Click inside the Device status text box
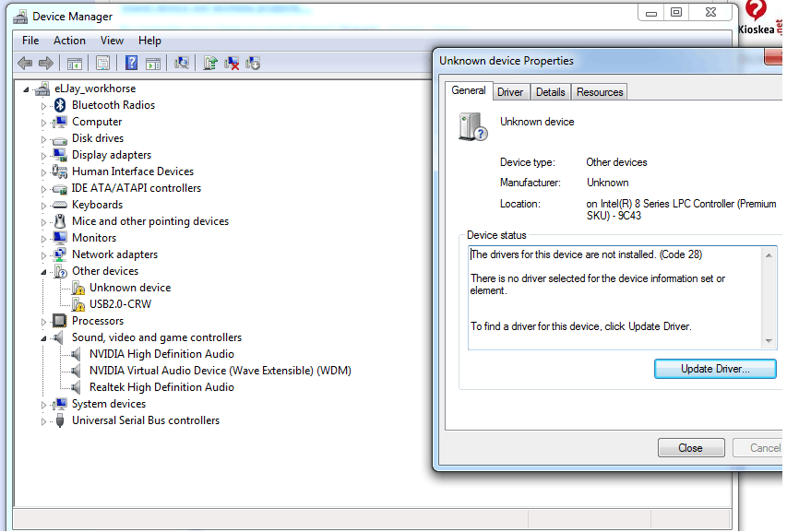This screenshot has height=532, width=787. (615, 297)
